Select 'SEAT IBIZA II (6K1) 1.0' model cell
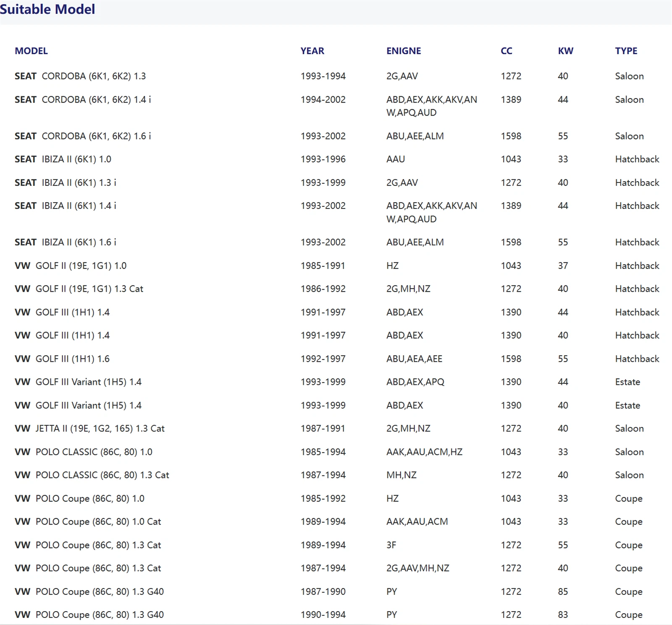672x625 pixels. (63, 159)
